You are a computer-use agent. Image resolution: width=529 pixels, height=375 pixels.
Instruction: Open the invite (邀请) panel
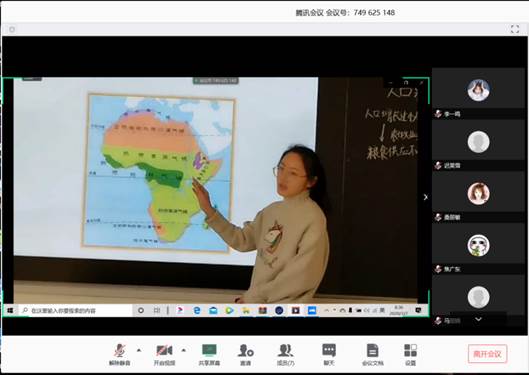246,355
